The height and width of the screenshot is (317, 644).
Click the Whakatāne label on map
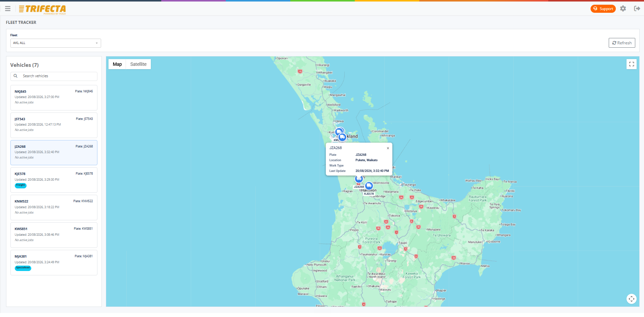click(448, 200)
